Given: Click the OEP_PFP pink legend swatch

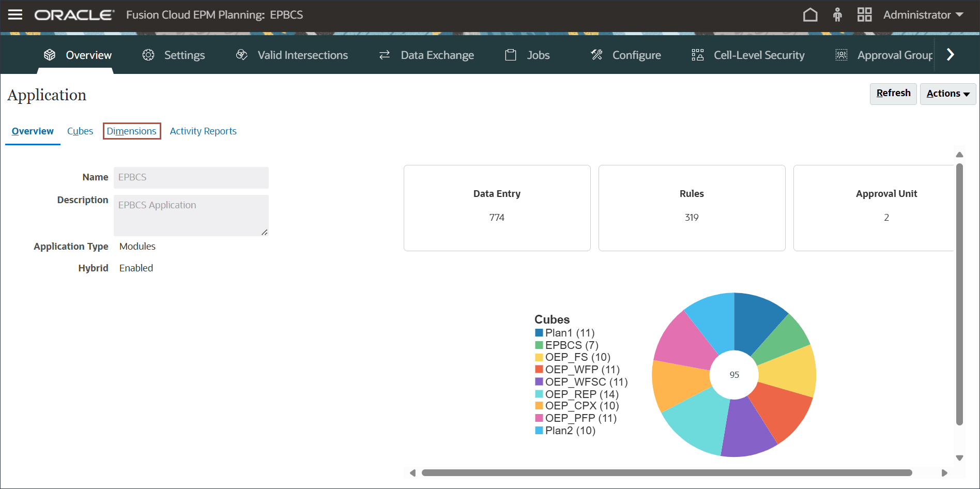Looking at the screenshot, I should click(x=539, y=418).
